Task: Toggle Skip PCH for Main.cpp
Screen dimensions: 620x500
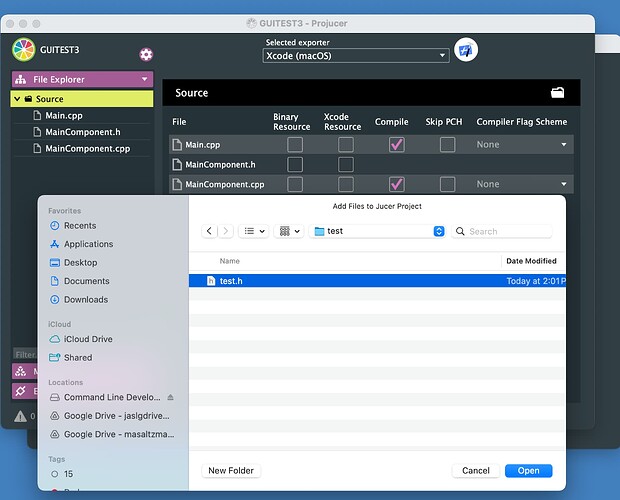Action: [x=448, y=145]
